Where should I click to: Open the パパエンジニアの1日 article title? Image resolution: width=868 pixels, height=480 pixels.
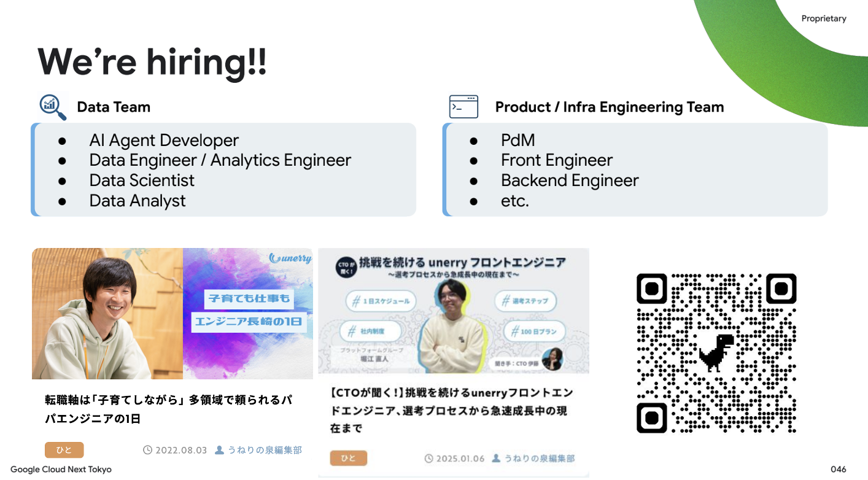click(168, 409)
